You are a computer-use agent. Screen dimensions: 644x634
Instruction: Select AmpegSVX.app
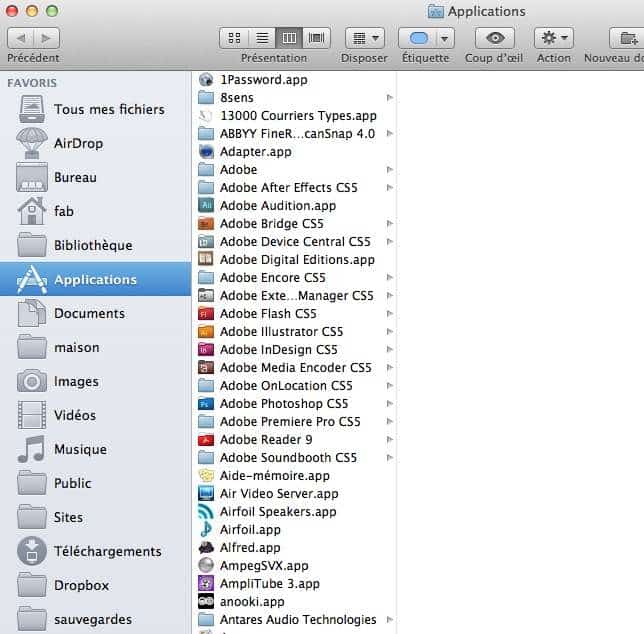coord(294,565)
